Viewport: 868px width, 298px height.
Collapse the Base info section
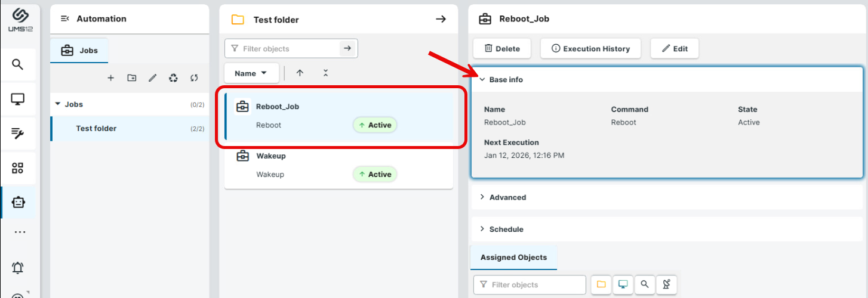click(506, 80)
